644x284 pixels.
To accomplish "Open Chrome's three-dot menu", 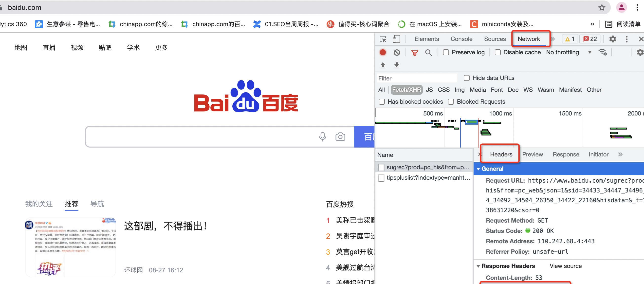I will (x=637, y=7).
